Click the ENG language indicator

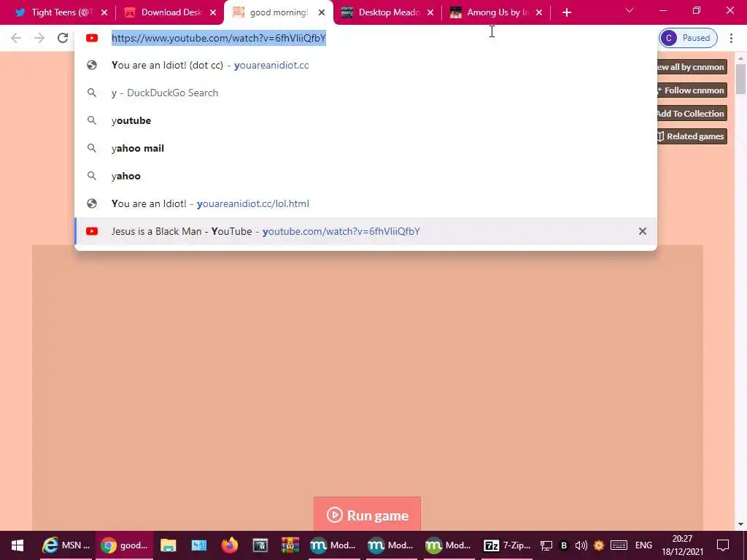click(x=643, y=545)
